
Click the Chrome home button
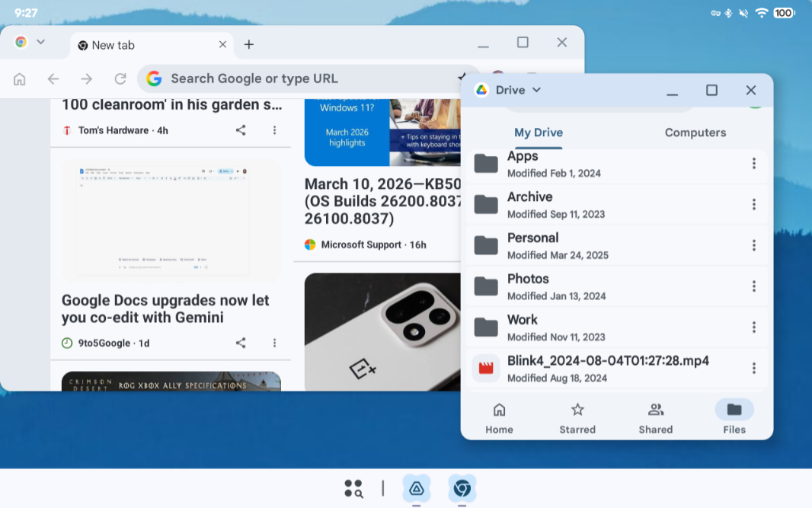pyautogui.click(x=20, y=78)
